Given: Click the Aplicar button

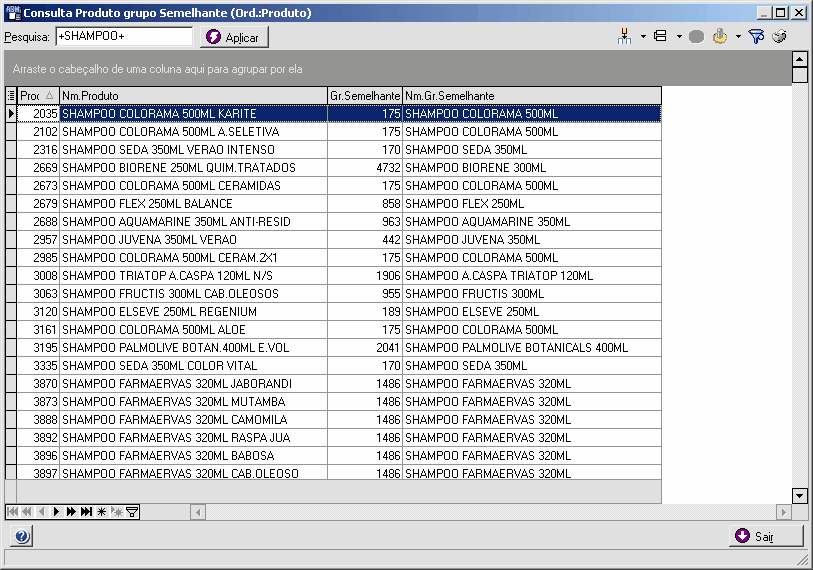Looking at the screenshot, I should click(x=234, y=37).
